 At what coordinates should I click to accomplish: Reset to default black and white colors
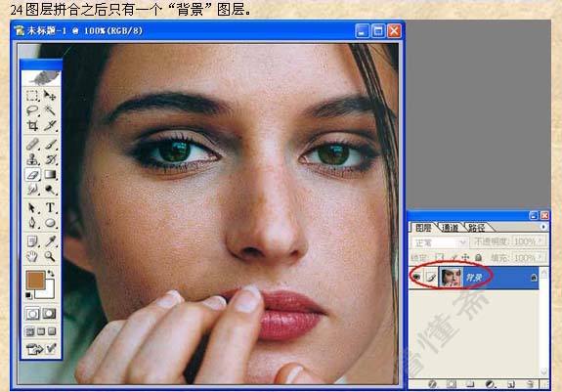pos(28,295)
